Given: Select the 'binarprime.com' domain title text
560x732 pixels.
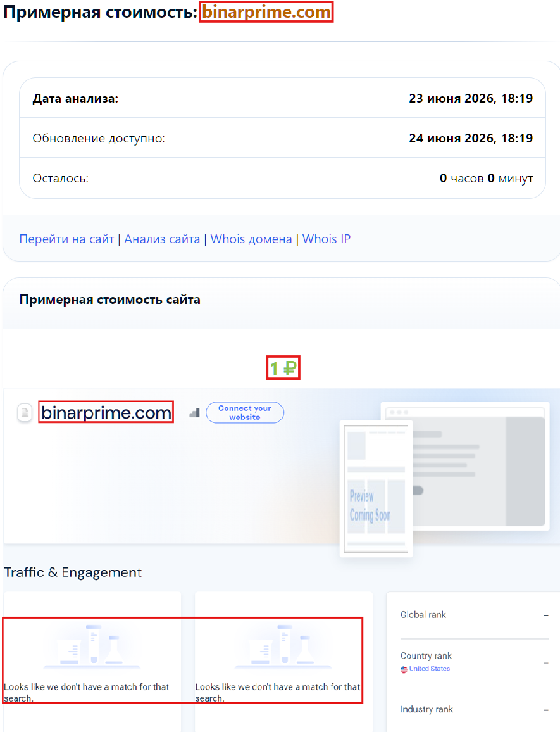Looking at the screenshot, I should click(x=106, y=413).
